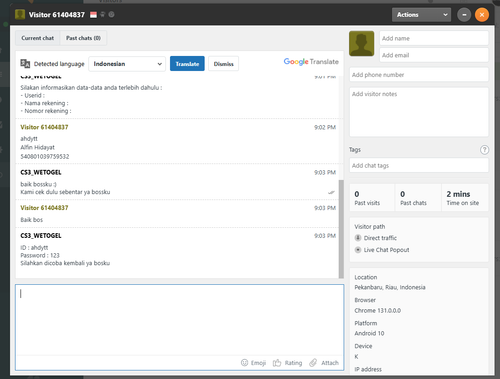Click 'Kami cek dulu sebentar ya bossku' message
Viewport: 500px width, 379px height.
pos(65,192)
